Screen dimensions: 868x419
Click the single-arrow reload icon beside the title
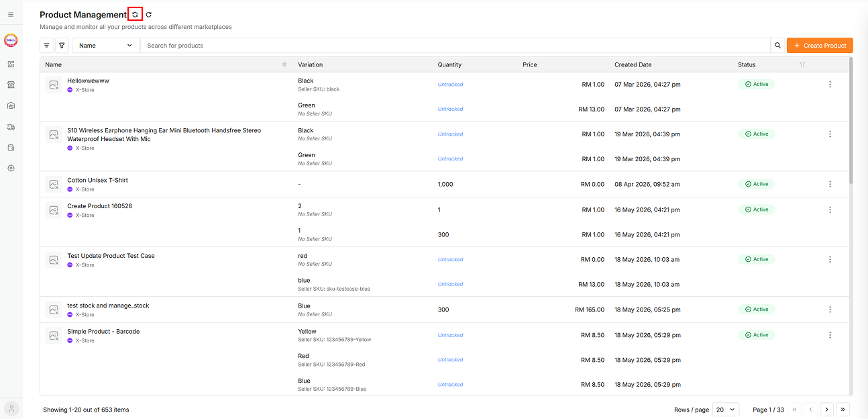point(149,15)
